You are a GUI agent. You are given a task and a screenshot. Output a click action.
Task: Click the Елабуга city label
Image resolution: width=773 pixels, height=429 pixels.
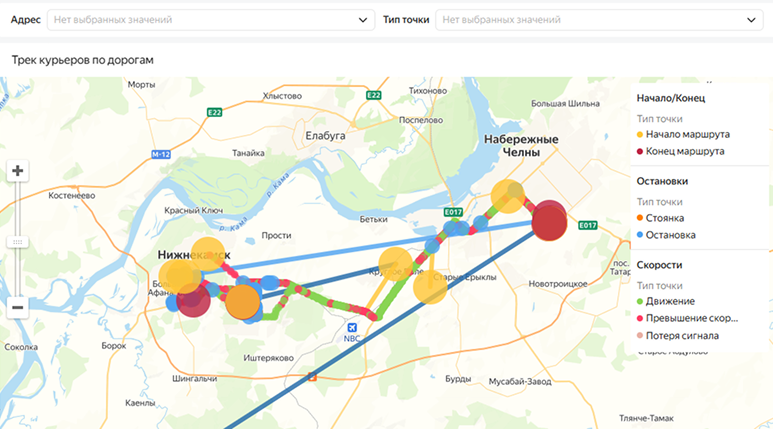tap(325, 136)
